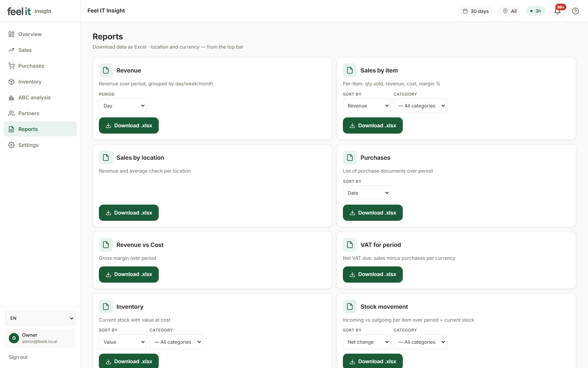The height and width of the screenshot is (368, 588).
Task: Download Sales by item xlsx
Action: tap(373, 126)
